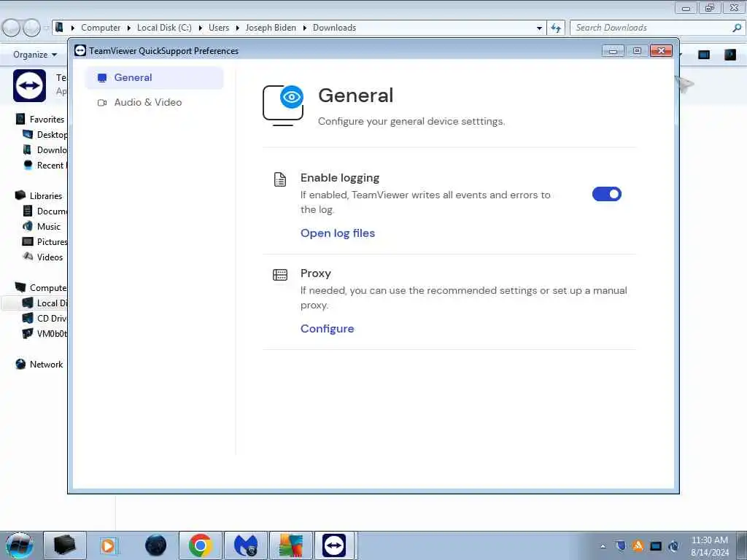747x560 pixels.
Task: Select the General preferences tab
Action: (154, 77)
